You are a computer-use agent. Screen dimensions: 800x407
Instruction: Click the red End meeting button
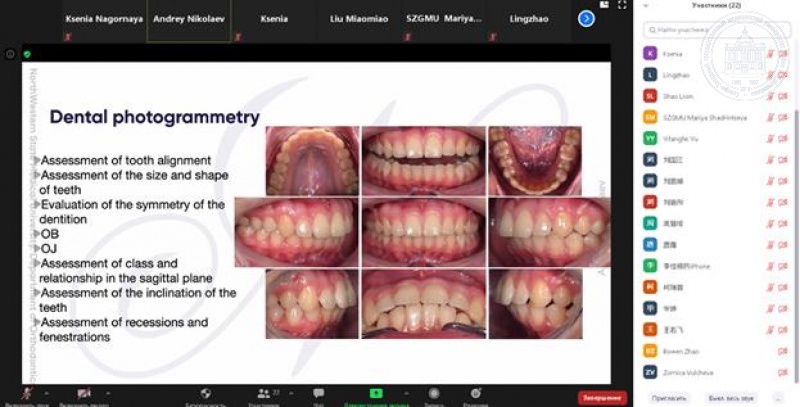(602, 398)
